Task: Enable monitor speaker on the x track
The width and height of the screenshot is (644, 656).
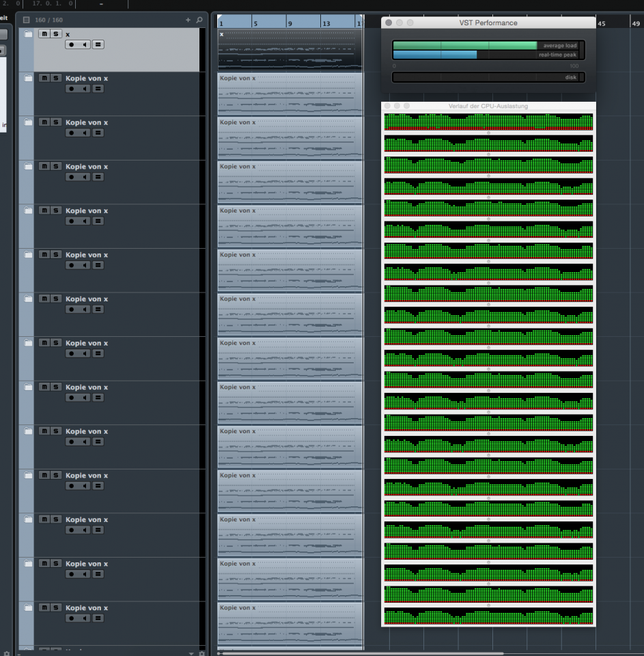Action: [85, 44]
